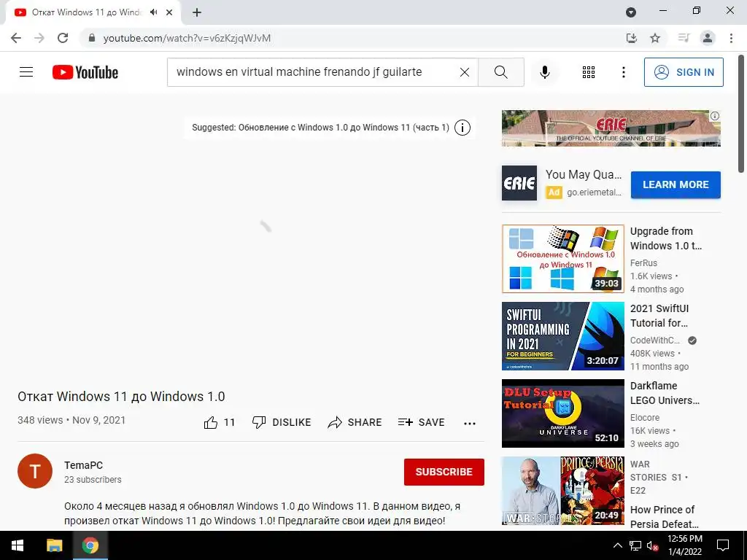Open the Erie ad info icon

pyautogui.click(x=715, y=116)
